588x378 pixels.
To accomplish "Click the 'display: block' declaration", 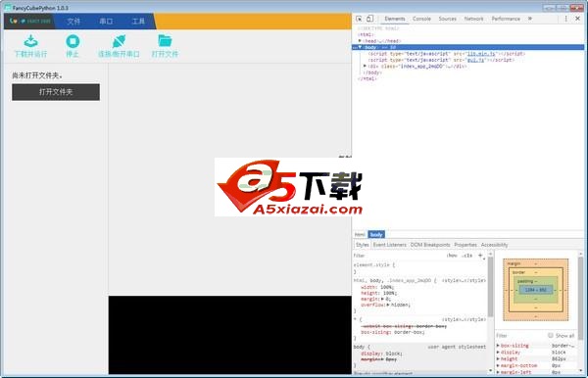I will click(x=382, y=354).
